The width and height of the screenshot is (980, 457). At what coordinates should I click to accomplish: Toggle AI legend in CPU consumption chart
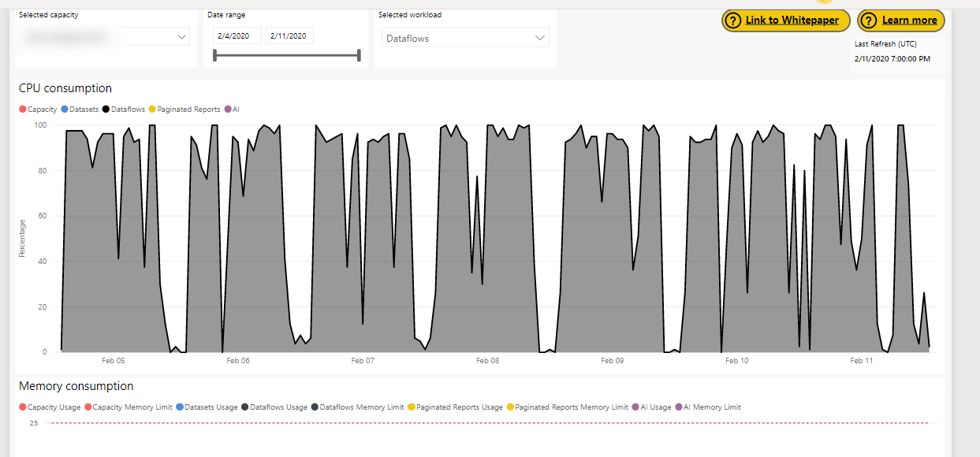pos(232,110)
